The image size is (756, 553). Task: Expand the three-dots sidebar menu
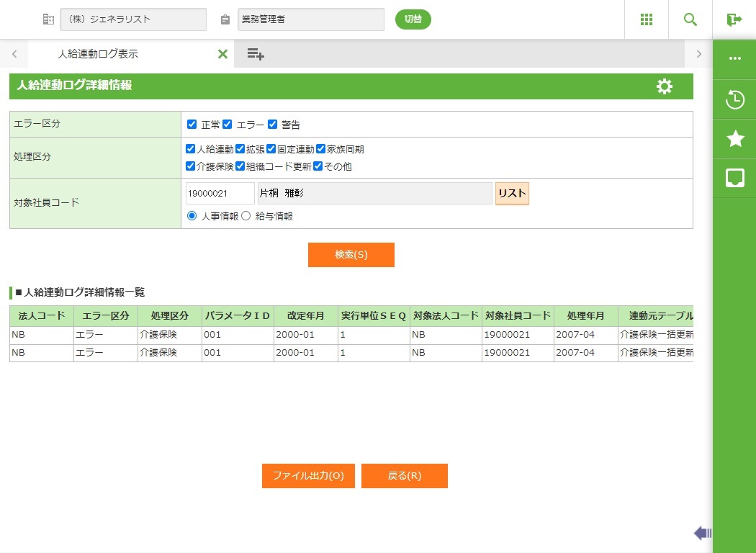[734, 58]
